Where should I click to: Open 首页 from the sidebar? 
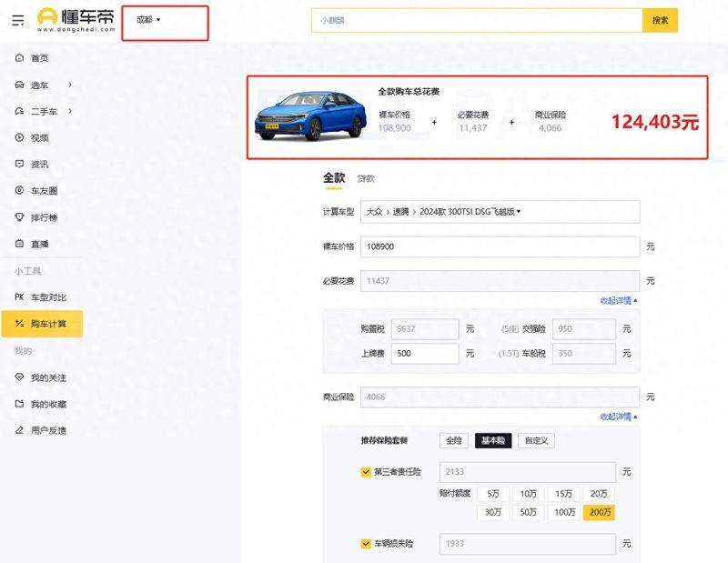coord(39,58)
